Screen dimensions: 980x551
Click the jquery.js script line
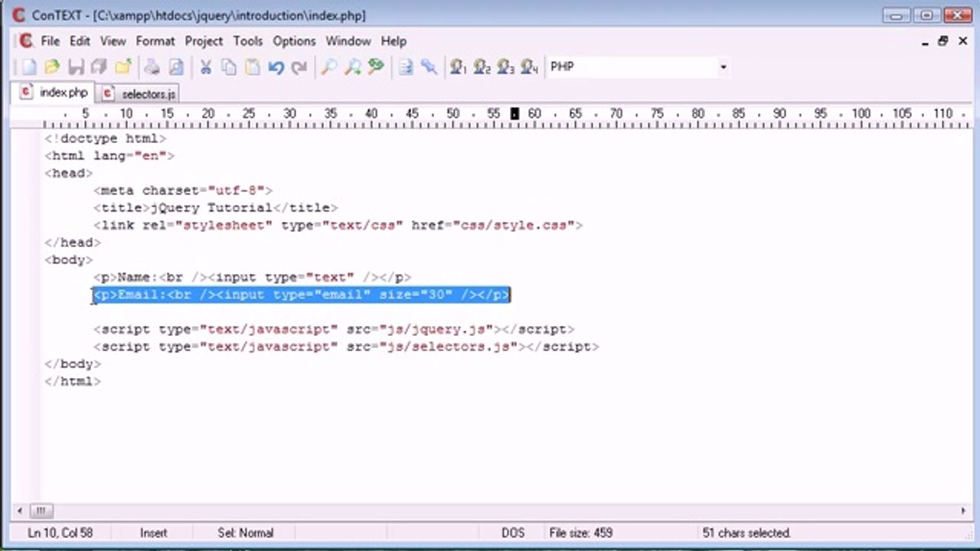pos(334,329)
